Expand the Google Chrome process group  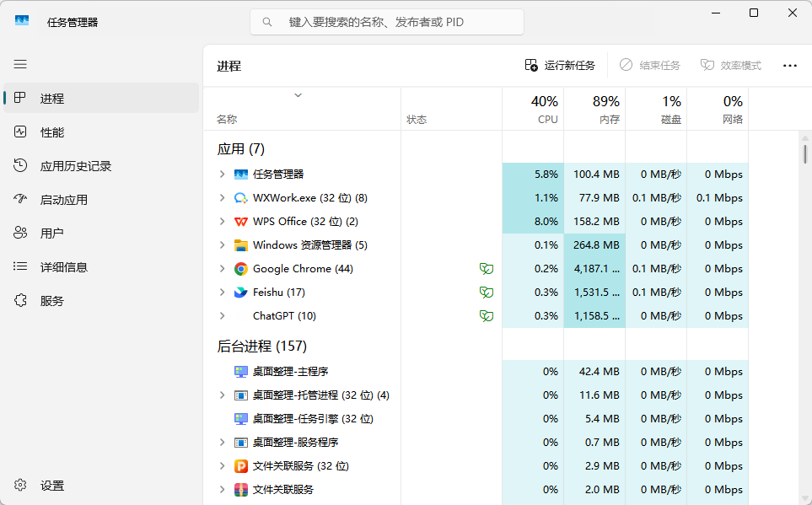click(x=222, y=269)
